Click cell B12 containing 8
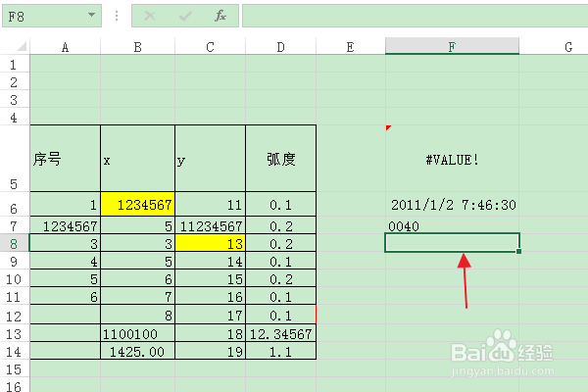This screenshot has width=588, height=392. tap(137, 316)
